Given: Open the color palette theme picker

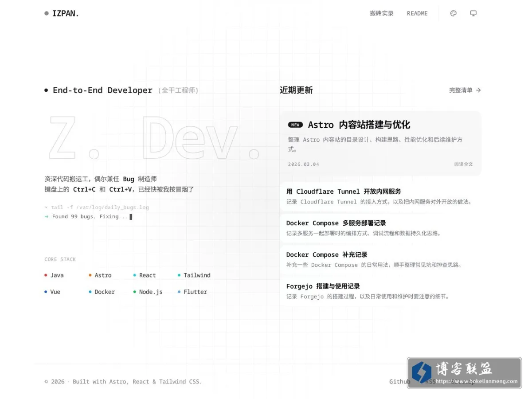Looking at the screenshot, I should 453,13.
